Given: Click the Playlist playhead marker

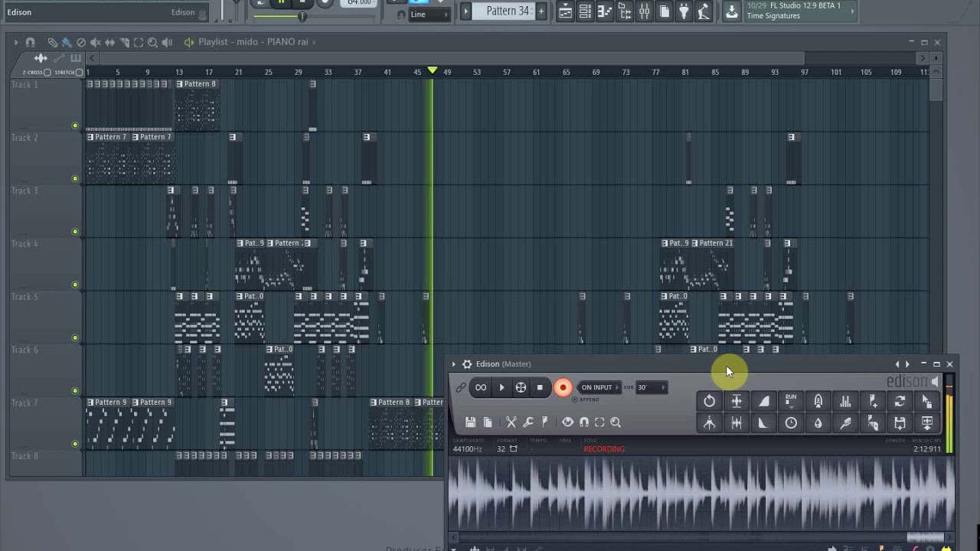Looking at the screenshot, I should (x=433, y=70).
